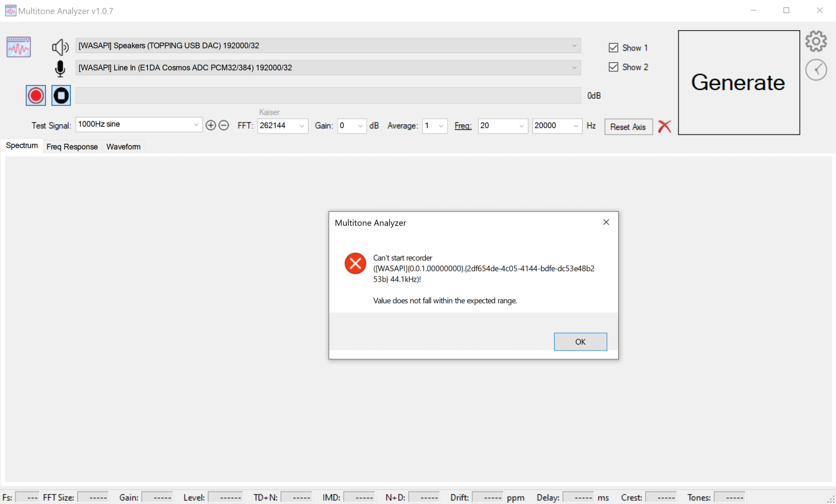Click the clock history icon

(x=816, y=70)
